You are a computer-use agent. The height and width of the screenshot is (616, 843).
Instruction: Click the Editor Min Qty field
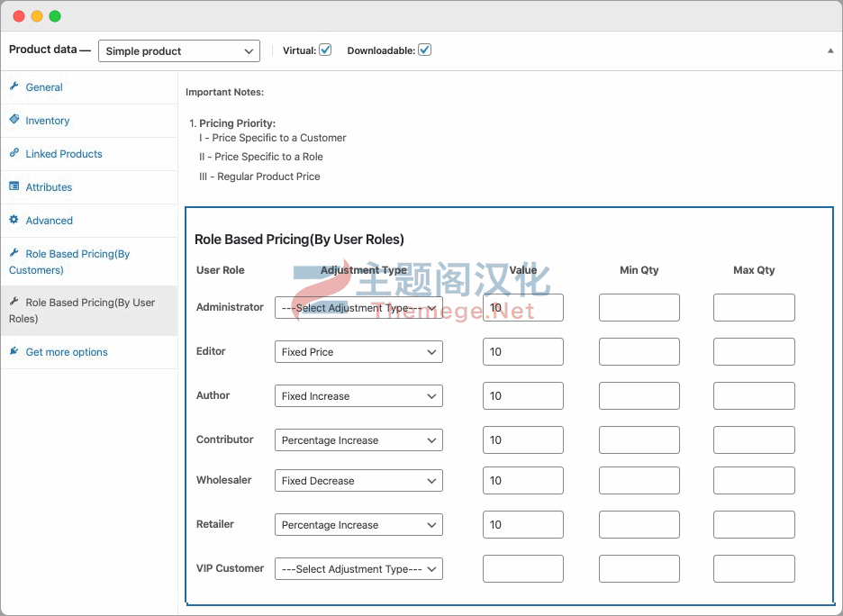(x=639, y=351)
